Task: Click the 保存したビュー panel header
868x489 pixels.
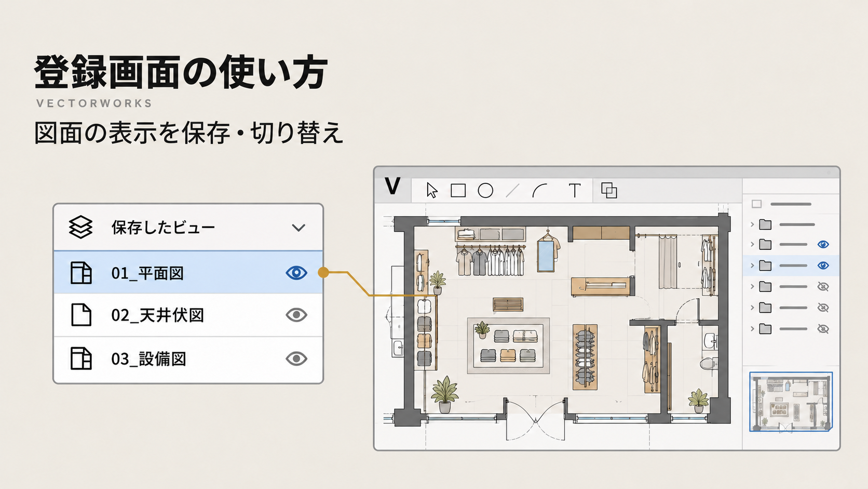Action: [188, 228]
